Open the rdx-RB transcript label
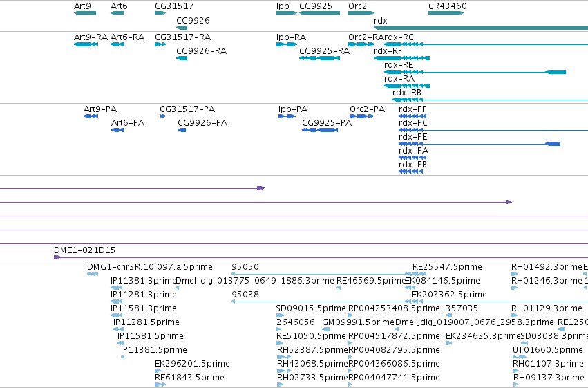Screen dimensions: 588x388 (x=407, y=93)
